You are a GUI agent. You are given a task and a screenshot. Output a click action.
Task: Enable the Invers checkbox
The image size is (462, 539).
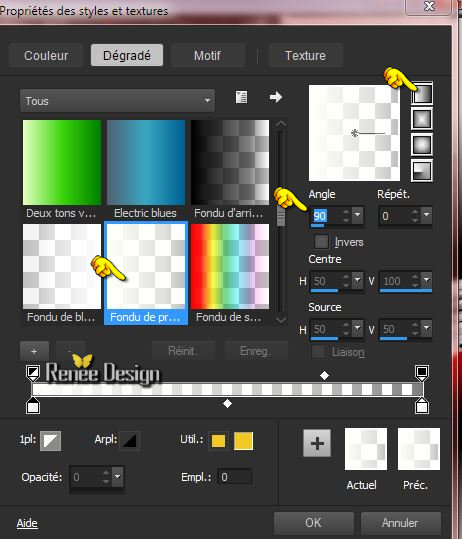pos(321,242)
